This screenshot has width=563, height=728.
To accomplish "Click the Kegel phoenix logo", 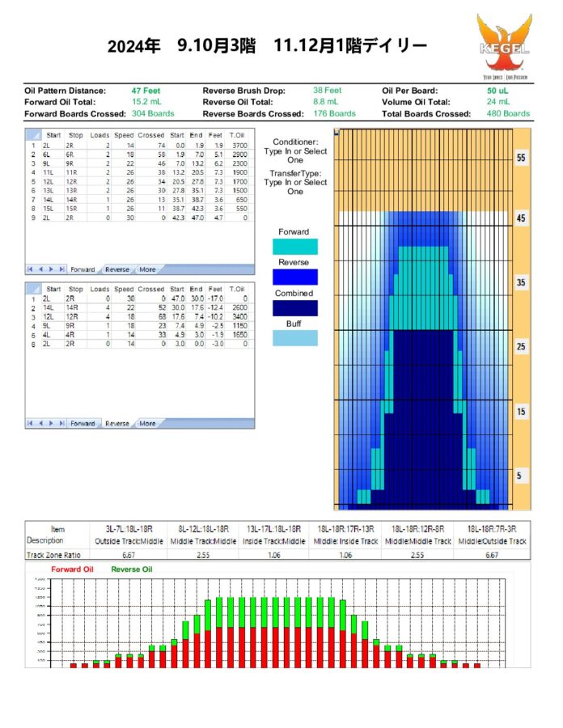I will 505,46.
